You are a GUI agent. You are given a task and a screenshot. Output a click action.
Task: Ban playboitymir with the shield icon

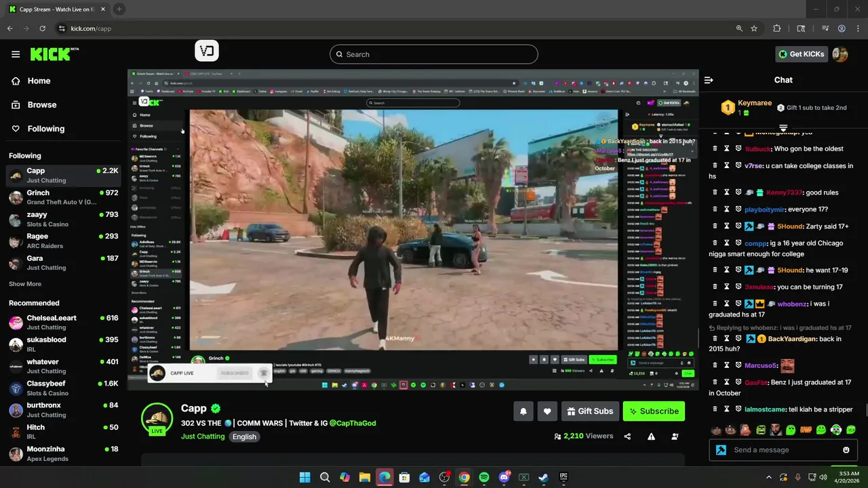738,209
